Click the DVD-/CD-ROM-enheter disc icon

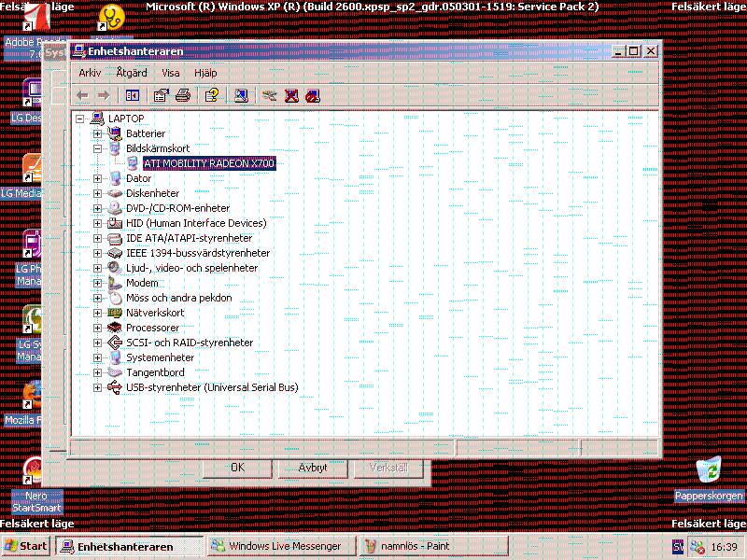coord(115,208)
